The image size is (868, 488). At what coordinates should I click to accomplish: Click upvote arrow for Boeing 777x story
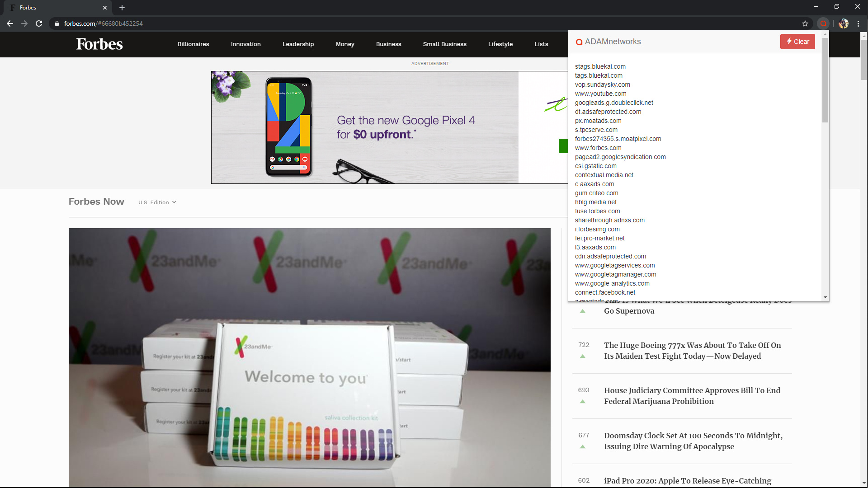pos(583,356)
